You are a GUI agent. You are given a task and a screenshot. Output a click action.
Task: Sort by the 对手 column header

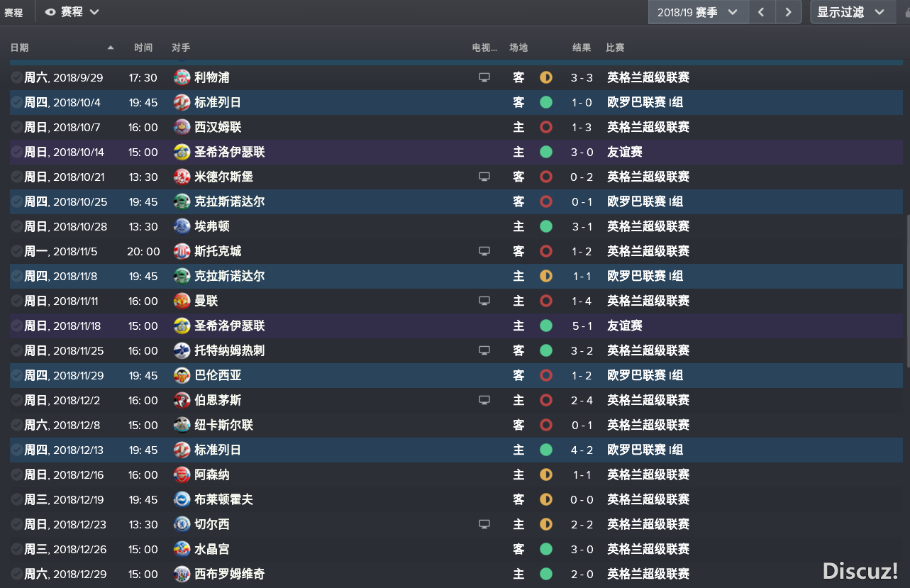[x=181, y=48]
